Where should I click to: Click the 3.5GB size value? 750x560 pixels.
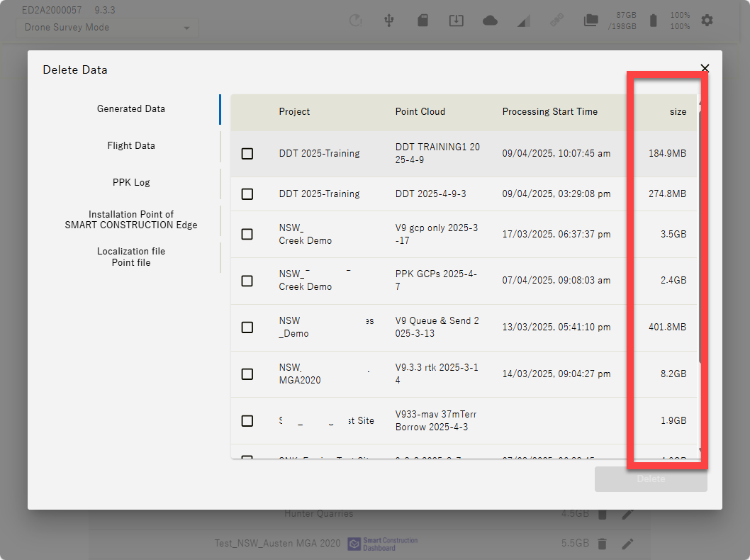tap(673, 235)
